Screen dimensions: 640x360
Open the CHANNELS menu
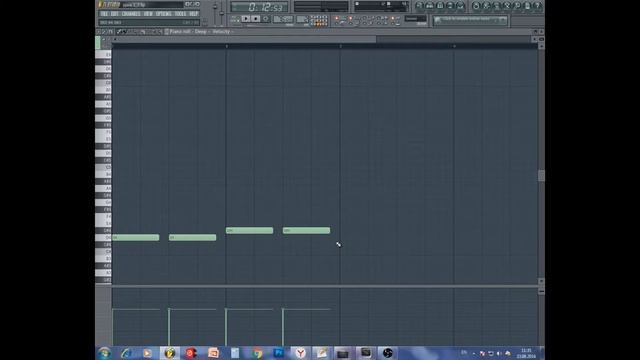131,14
